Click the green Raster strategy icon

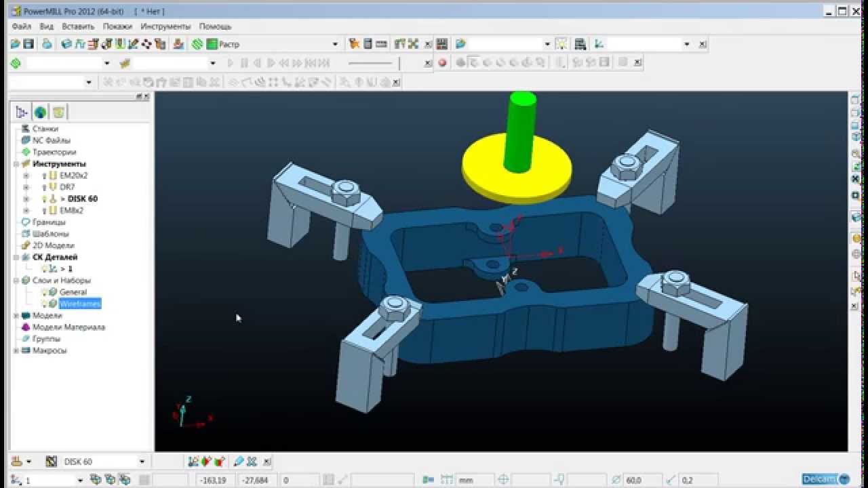click(212, 44)
